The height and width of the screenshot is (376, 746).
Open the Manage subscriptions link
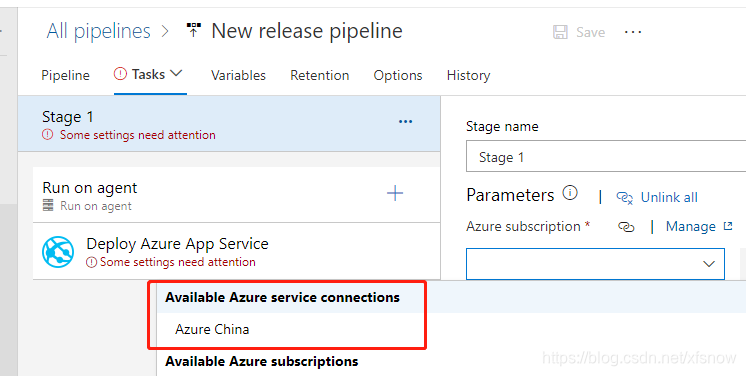[x=698, y=227]
